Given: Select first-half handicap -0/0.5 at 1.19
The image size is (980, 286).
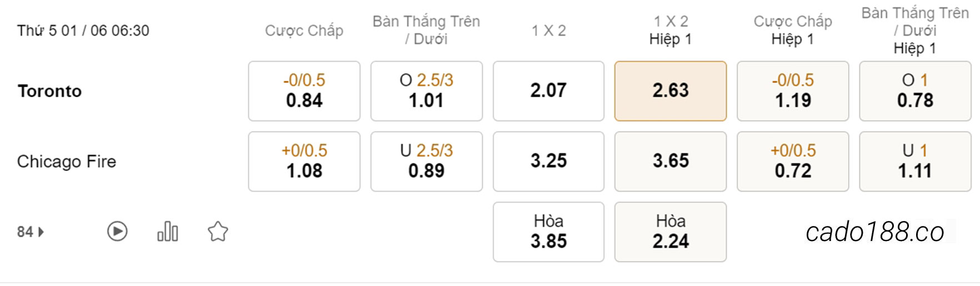Looking at the screenshot, I should click(x=793, y=91).
